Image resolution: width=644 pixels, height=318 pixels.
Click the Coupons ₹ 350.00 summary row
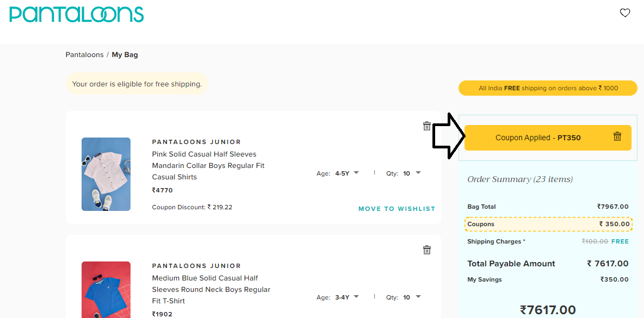[548, 224]
